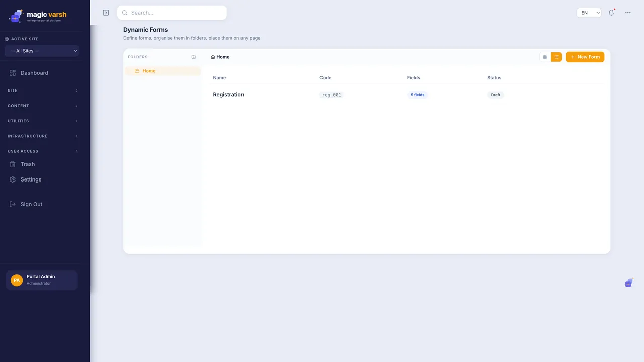Click the Portal Admin PA avatar

pyautogui.click(x=17, y=280)
